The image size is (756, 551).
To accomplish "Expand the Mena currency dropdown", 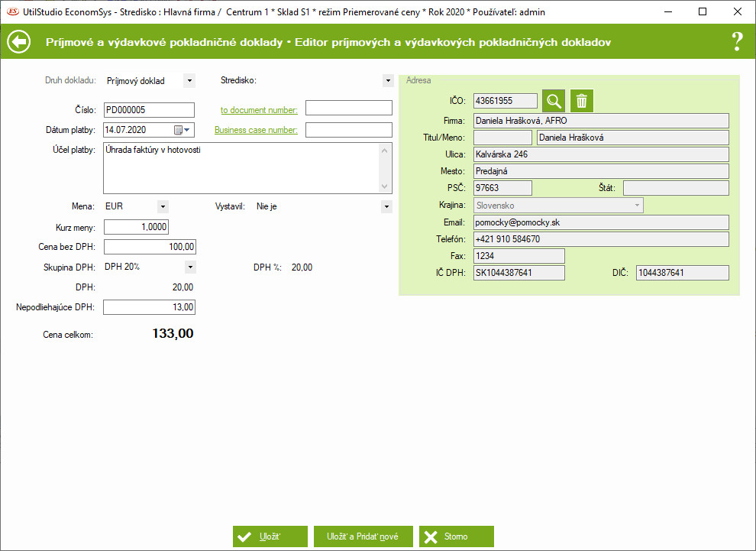I will [163, 206].
